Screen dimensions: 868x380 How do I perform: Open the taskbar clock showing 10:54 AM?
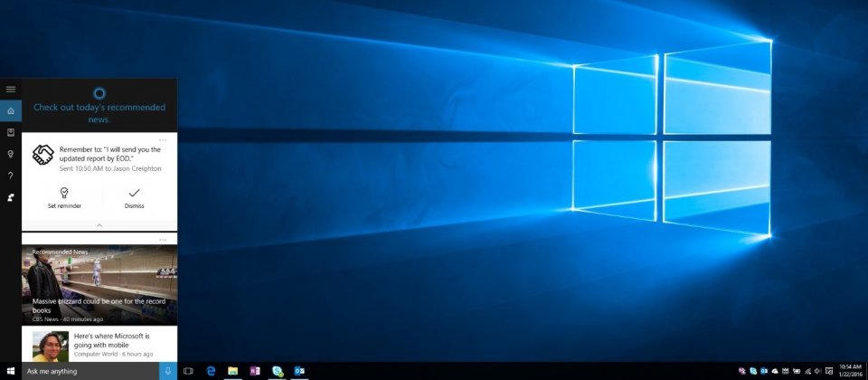850,371
